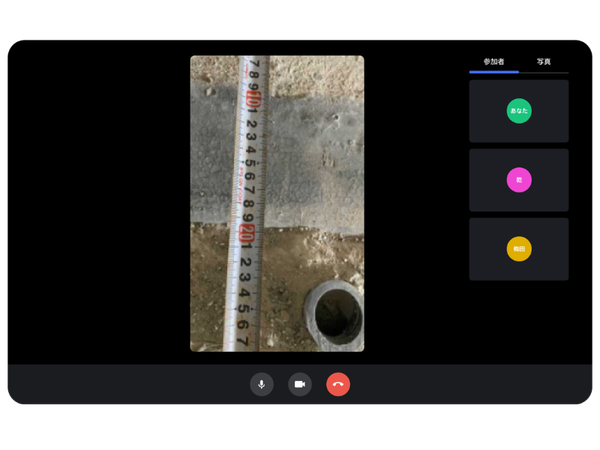Select the yellow participant avatar

[519, 249]
